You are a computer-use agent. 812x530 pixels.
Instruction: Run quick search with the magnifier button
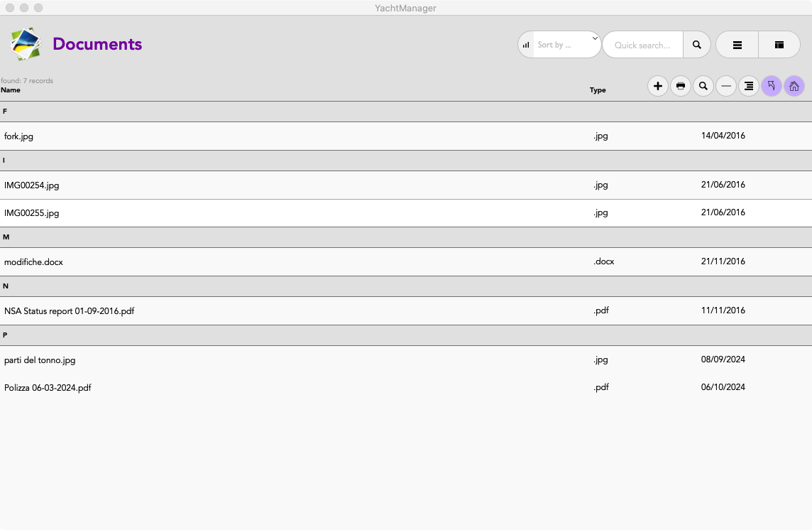pos(697,45)
